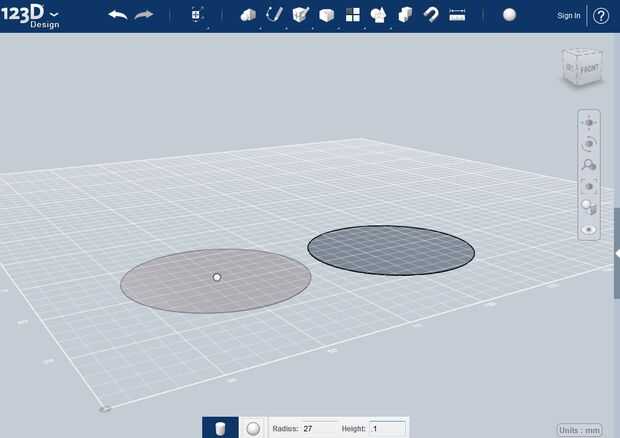Open the Help question mark

coord(601,16)
